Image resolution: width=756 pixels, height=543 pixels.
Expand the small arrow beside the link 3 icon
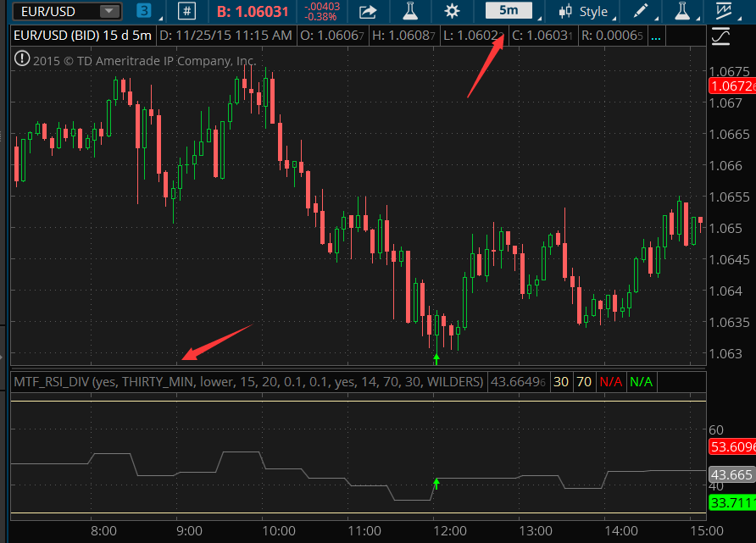tap(160, 19)
